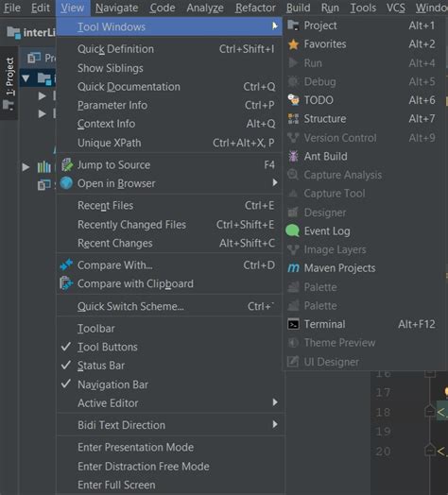Open the Code menu
This screenshot has height=495, width=448.
tap(163, 8)
